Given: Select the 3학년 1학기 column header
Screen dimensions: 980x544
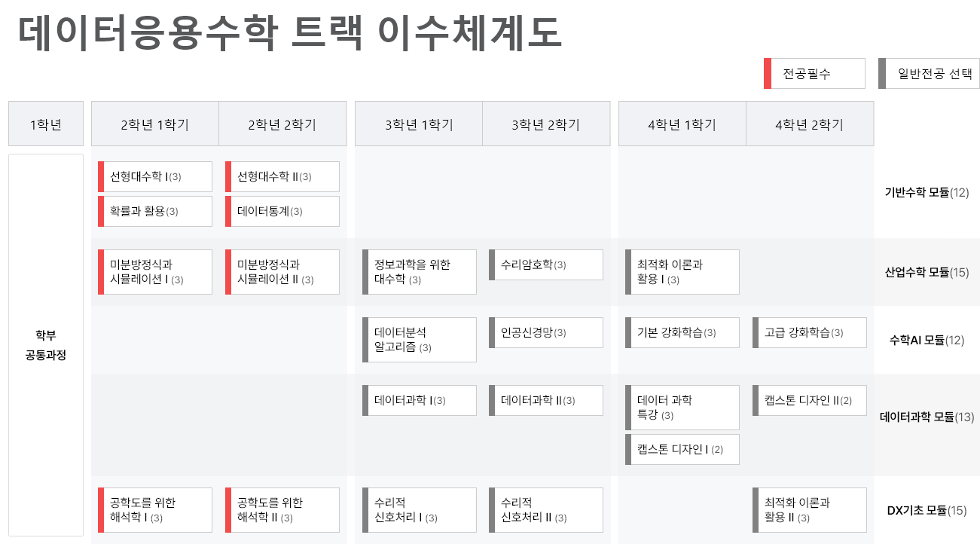Looking at the screenshot, I should pyautogui.click(x=419, y=124).
